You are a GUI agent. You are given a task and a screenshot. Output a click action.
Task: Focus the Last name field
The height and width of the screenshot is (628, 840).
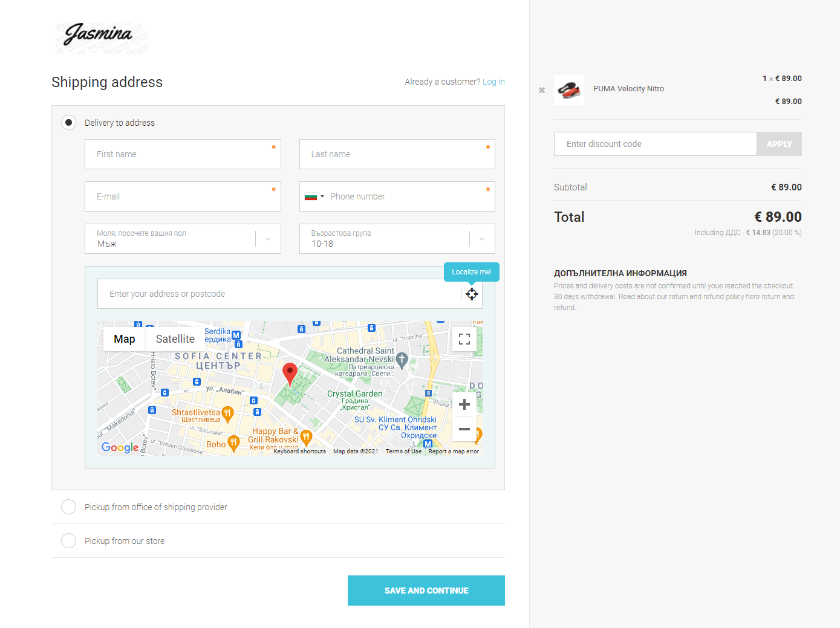(397, 154)
